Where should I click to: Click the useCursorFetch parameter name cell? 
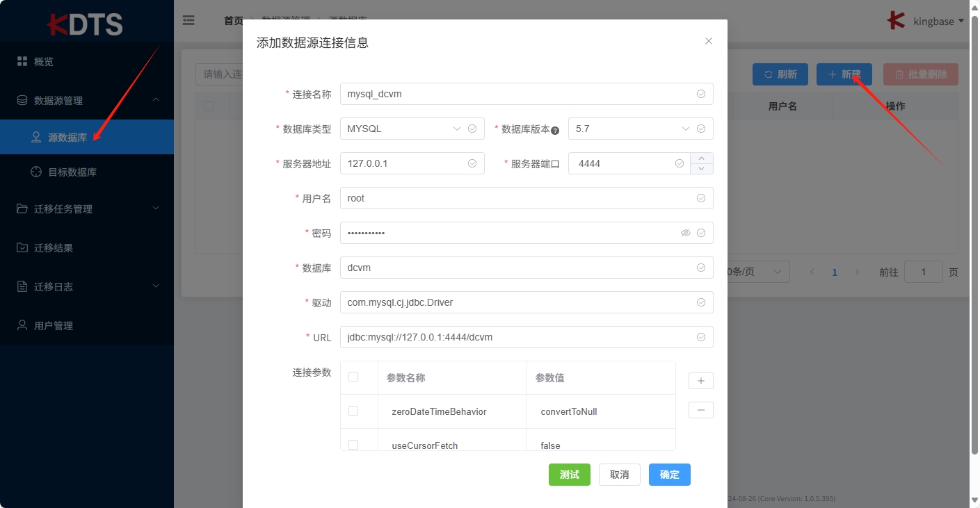[453, 441]
